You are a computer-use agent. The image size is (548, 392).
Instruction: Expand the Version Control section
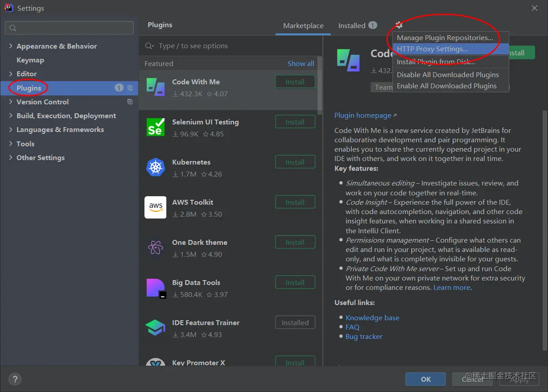click(11, 102)
